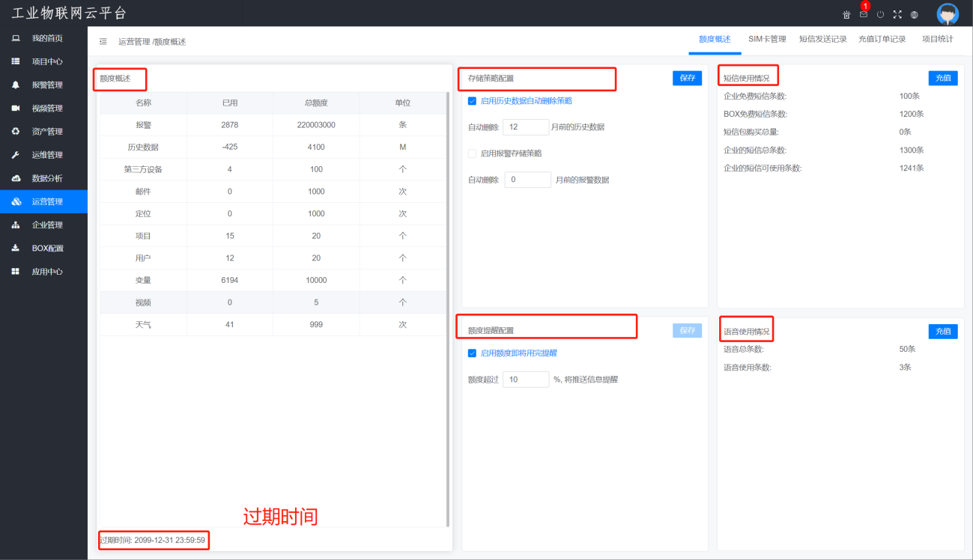
Task: Select the 变量 row name cell
Action: click(143, 280)
